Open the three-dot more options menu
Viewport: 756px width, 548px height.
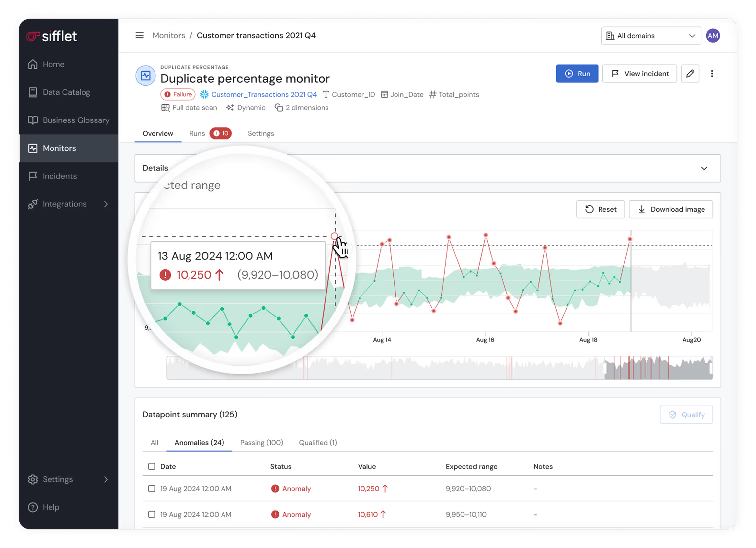pyautogui.click(x=712, y=73)
